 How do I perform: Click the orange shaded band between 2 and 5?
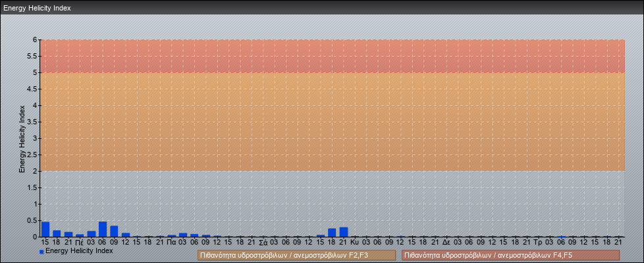pos(329,122)
